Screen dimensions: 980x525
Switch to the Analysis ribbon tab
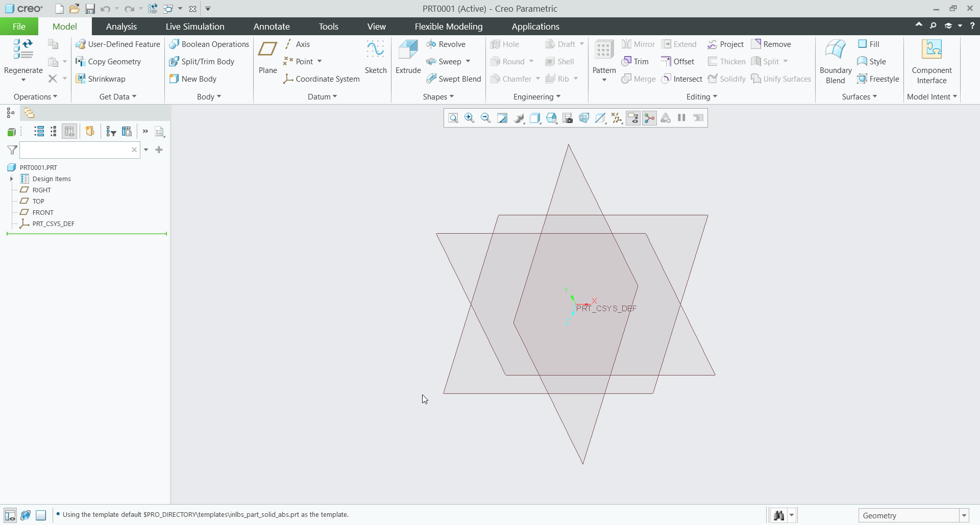coord(121,26)
